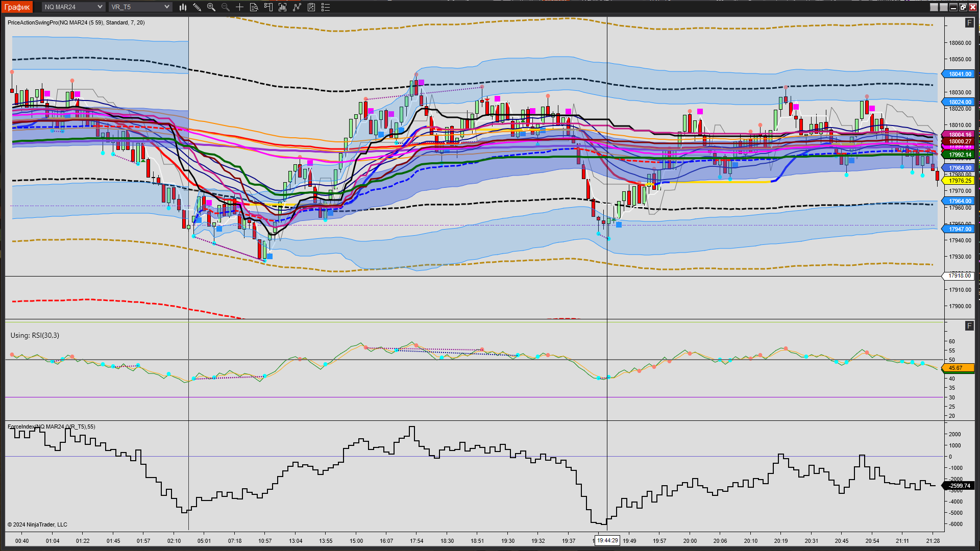Open the VR_T5 interval dropdown
The height and width of the screenshot is (551, 980).
tap(140, 7)
